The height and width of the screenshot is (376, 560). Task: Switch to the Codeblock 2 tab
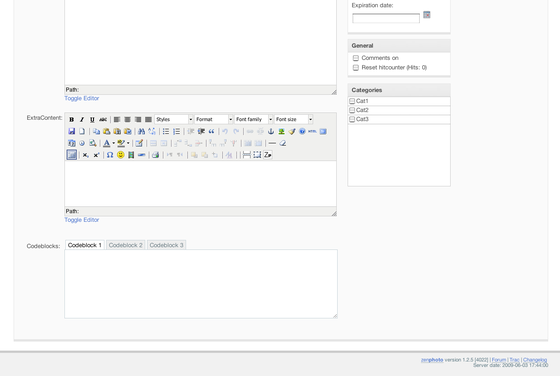(x=125, y=245)
